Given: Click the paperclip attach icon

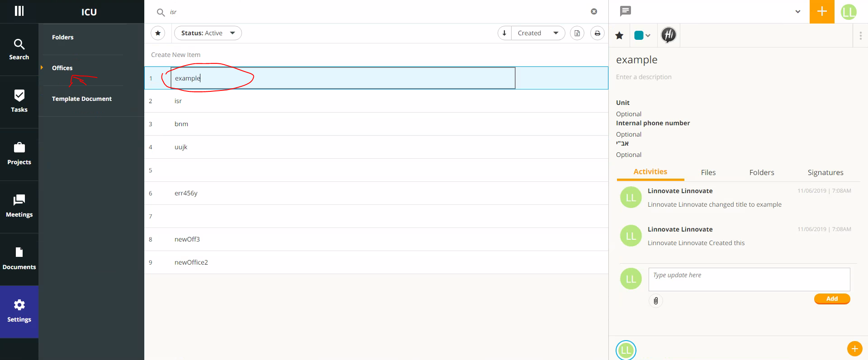Looking at the screenshot, I should point(656,301).
